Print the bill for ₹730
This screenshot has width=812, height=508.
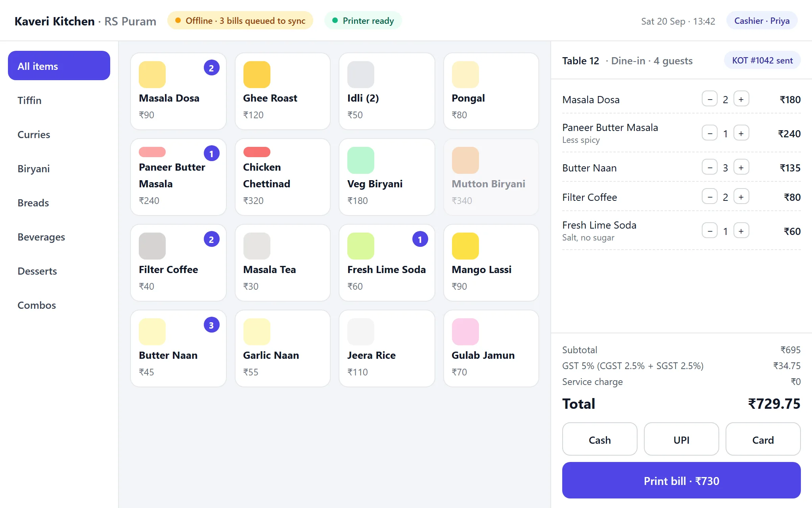click(681, 481)
